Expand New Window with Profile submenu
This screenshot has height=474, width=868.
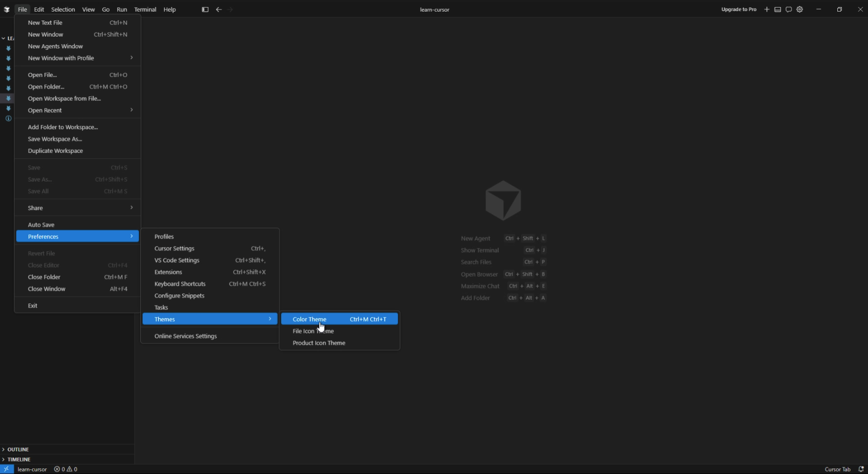pos(77,58)
